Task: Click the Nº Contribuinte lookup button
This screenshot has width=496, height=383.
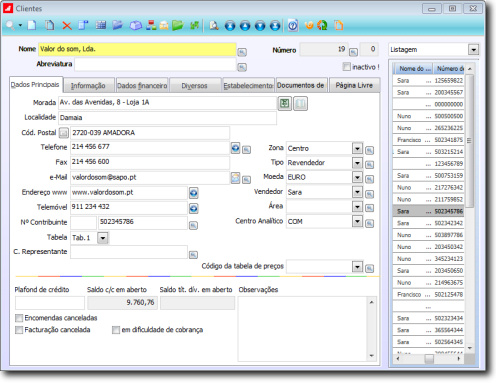Action: click(193, 226)
